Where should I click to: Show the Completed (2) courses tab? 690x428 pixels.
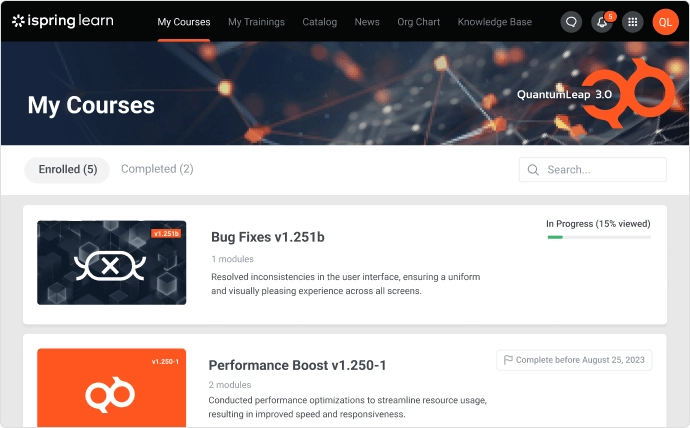(157, 169)
